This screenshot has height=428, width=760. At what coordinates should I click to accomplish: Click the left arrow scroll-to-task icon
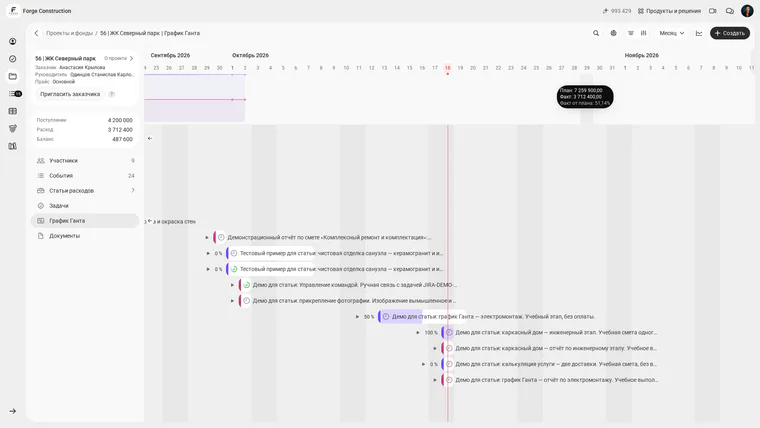(x=150, y=138)
